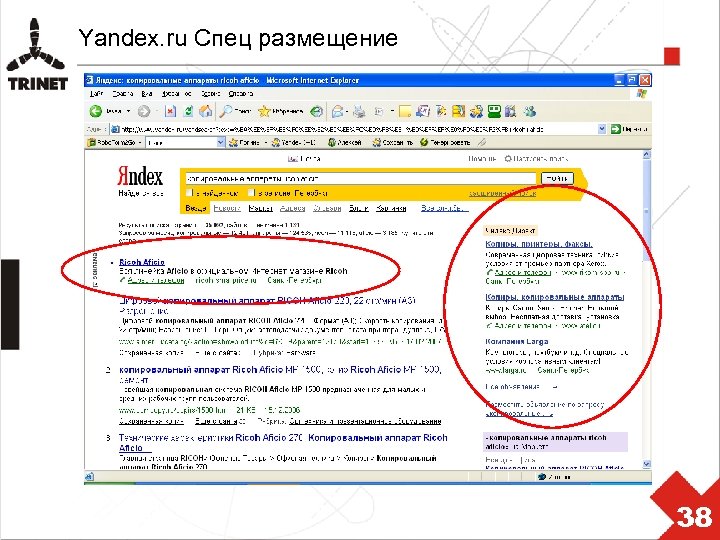
Task: Switch to the Словари search tab
Action: point(327,208)
